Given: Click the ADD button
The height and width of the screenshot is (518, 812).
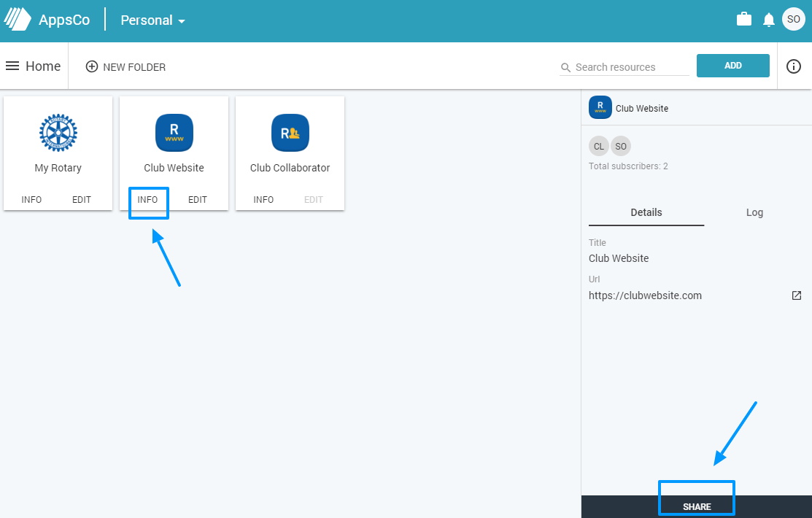Looking at the screenshot, I should (732, 66).
